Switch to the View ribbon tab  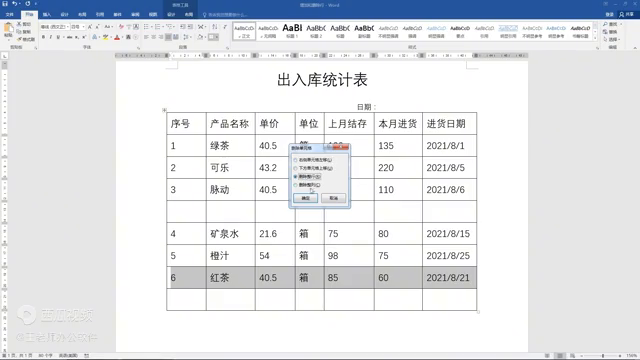[153, 15]
